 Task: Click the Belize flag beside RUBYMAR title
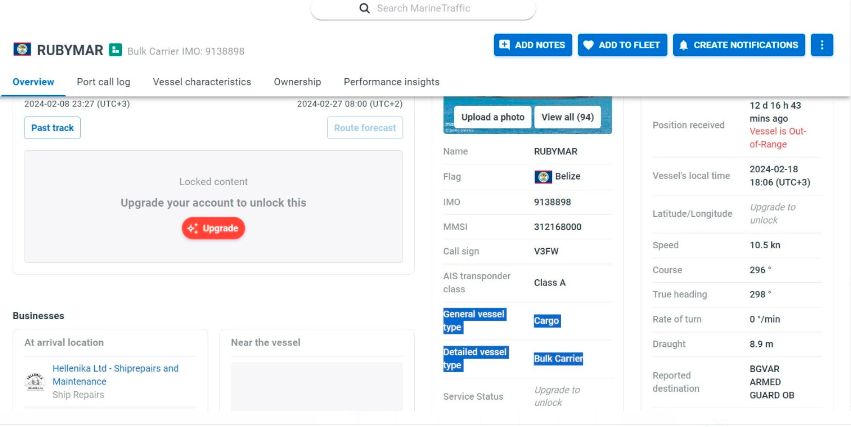21,49
